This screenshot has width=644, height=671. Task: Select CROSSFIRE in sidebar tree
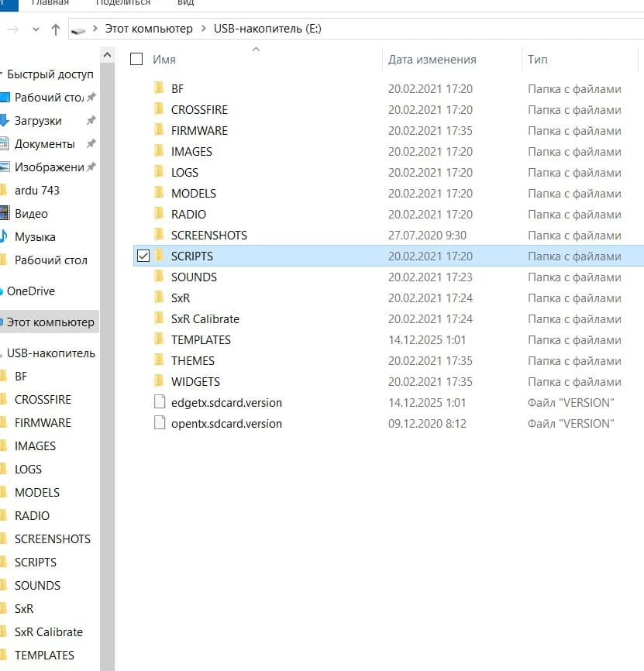(x=43, y=399)
